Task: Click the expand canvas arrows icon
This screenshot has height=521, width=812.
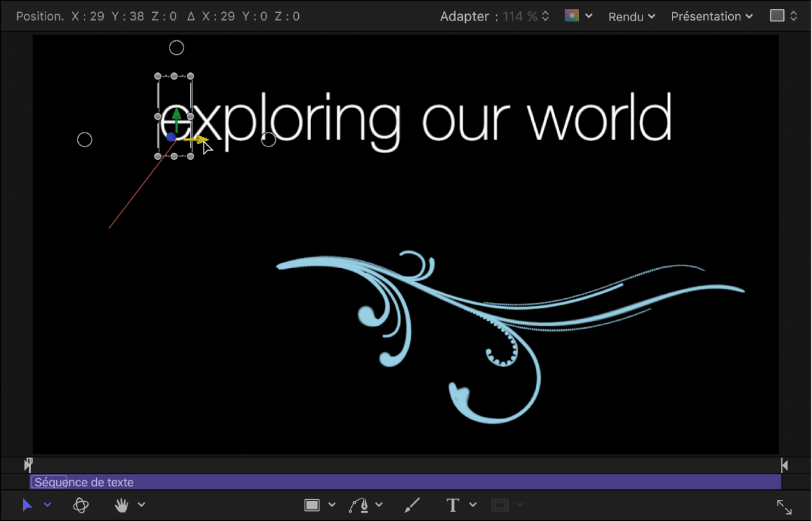Action: [784, 507]
